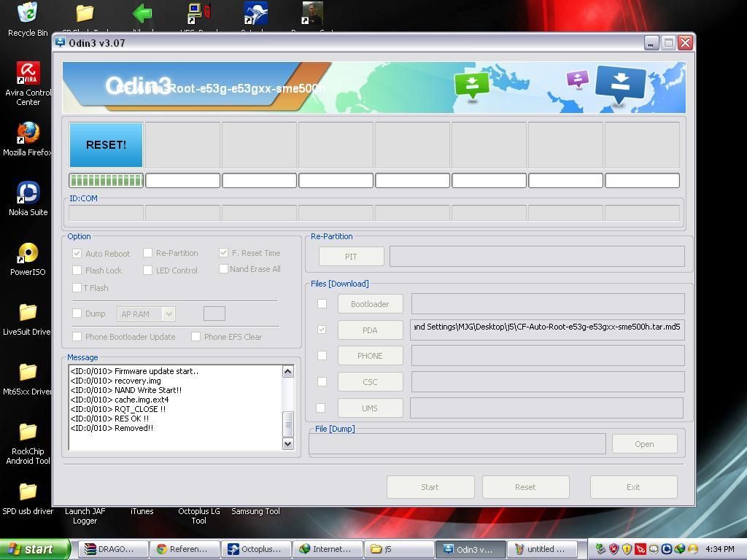Tick the Nand Erase All checkbox
This screenshot has height=560, width=747.
(x=223, y=269)
